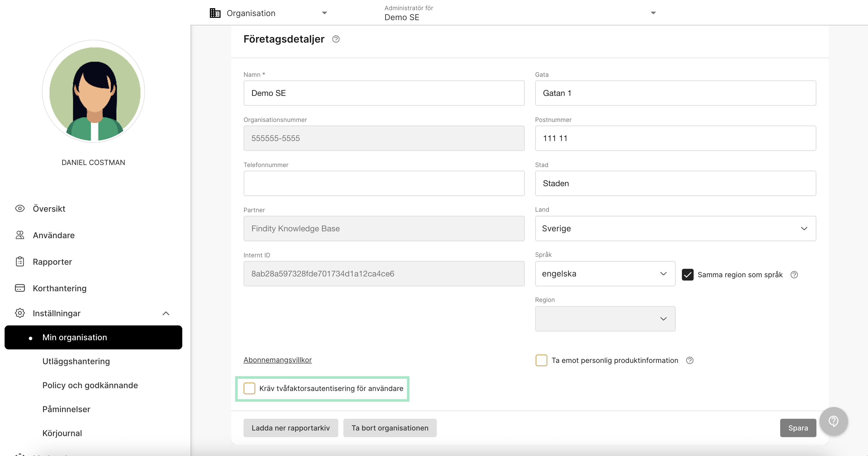Enable Kräv tvåfaktorsautentisering för användare
Viewport: 868px width, 456px height.
coord(249,388)
